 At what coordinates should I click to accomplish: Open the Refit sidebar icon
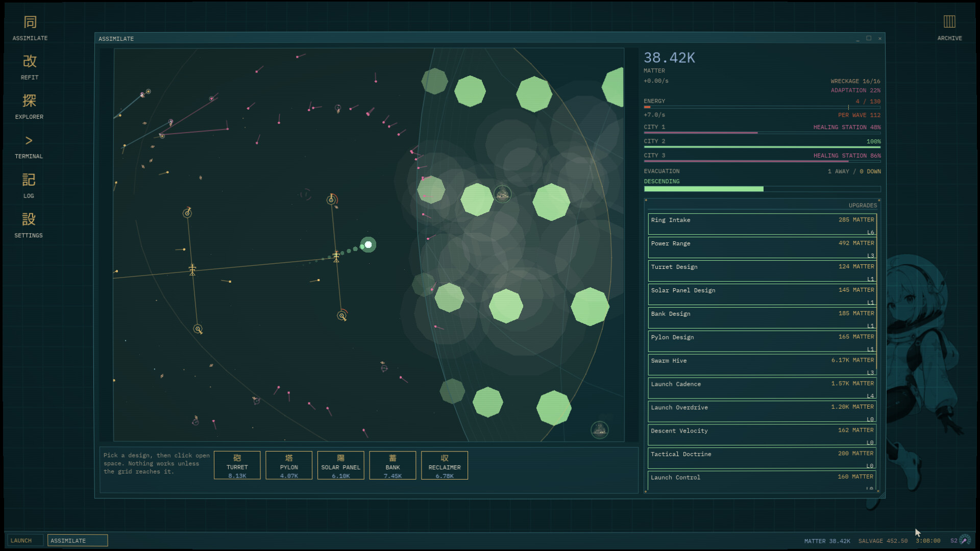pos(30,67)
